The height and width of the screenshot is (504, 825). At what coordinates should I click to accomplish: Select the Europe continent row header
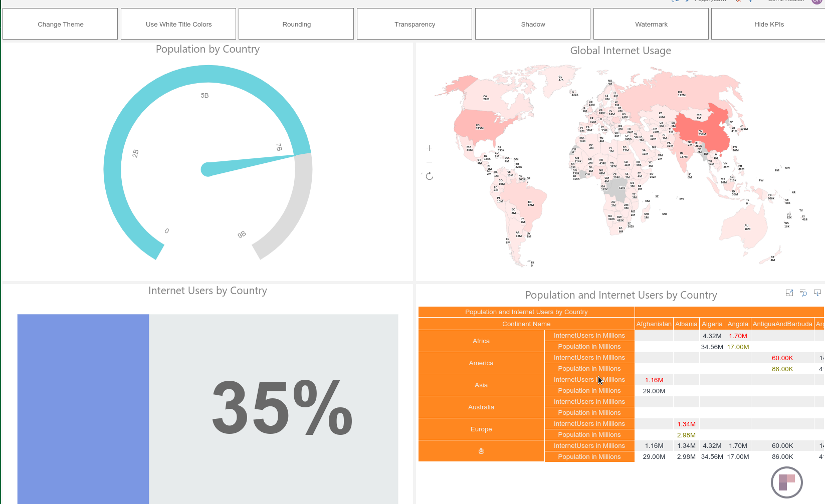click(481, 429)
